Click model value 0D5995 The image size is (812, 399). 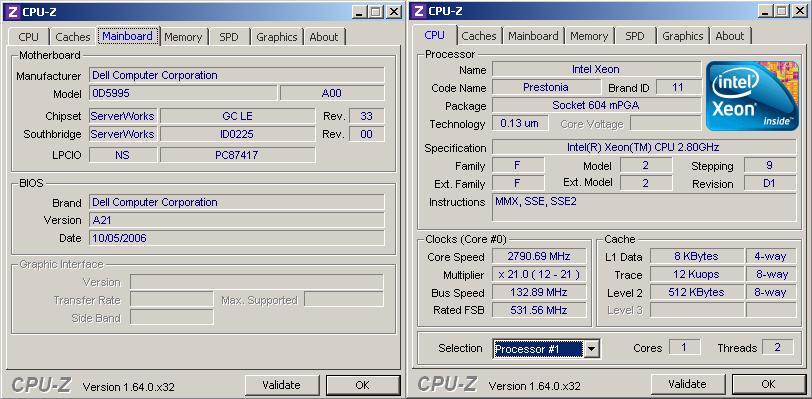coord(183,93)
